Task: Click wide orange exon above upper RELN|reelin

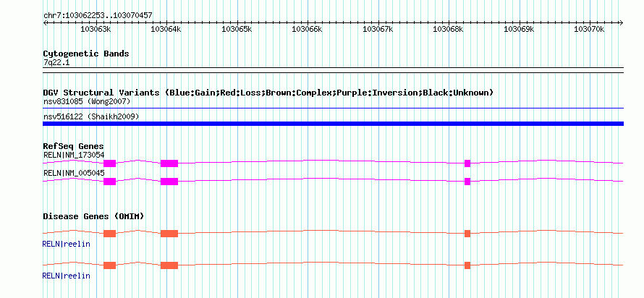Action: [169, 234]
